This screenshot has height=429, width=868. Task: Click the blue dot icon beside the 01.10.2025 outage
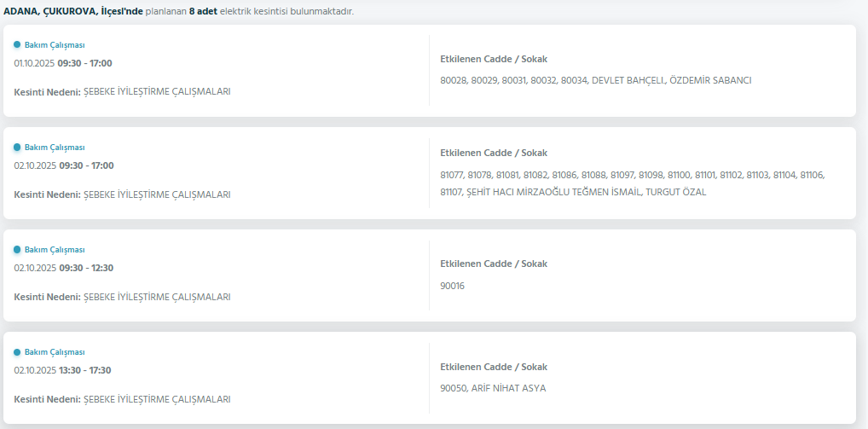pyautogui.click(x=17, y=44)
